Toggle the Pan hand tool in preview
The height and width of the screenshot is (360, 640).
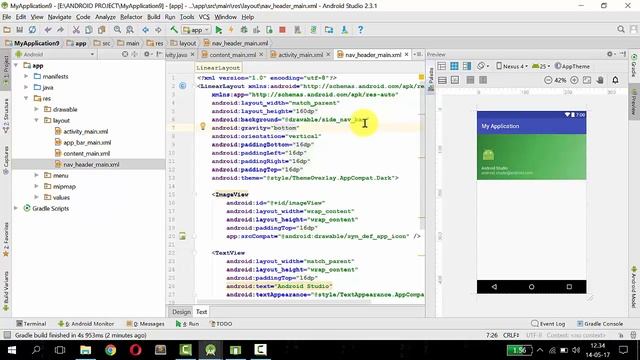click(x=600, y=80)
